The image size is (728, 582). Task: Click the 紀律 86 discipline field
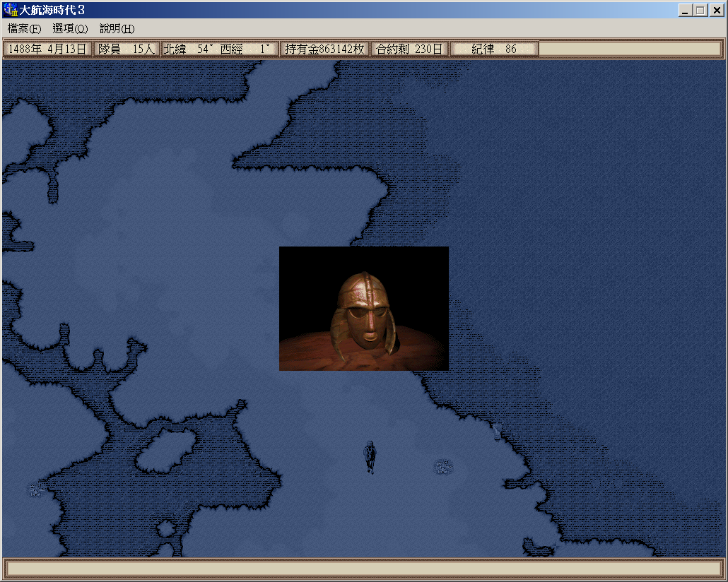click(494, 49)
